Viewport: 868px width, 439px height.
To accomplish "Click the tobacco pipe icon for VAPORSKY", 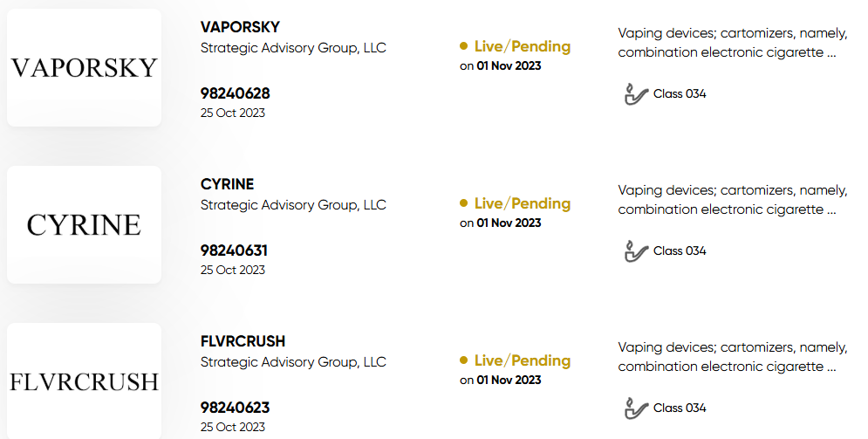I will [x=635, y=94].
